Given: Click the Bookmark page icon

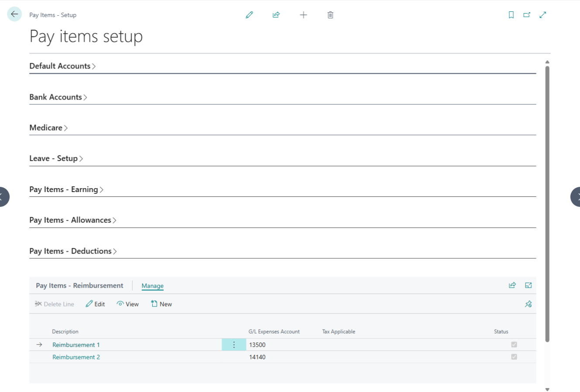Looking at the screenshot, I should coord(511,14).
